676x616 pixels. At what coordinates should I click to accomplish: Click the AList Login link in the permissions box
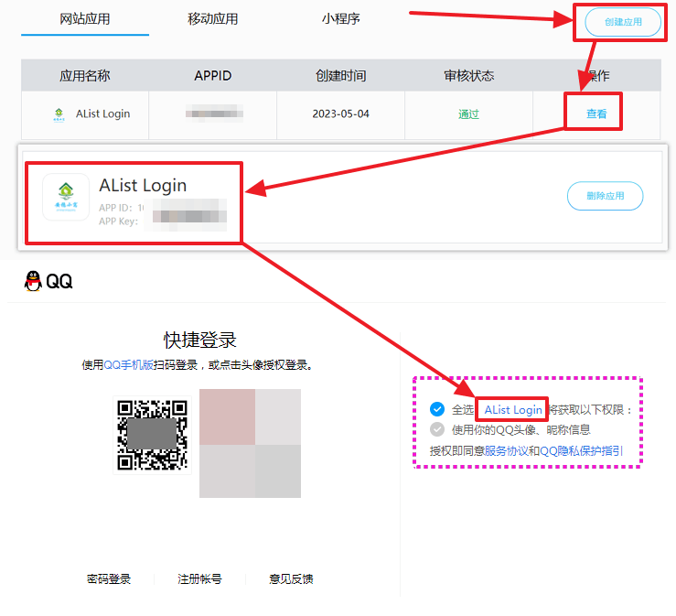[x=513, y=410]
